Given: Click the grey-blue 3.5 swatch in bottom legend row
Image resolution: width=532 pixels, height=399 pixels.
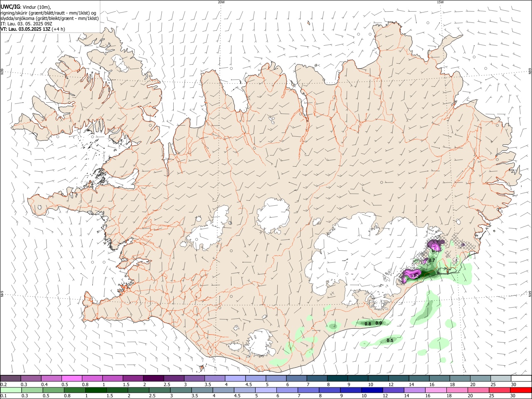Looking at the screenshot, I should coord(202,390).
